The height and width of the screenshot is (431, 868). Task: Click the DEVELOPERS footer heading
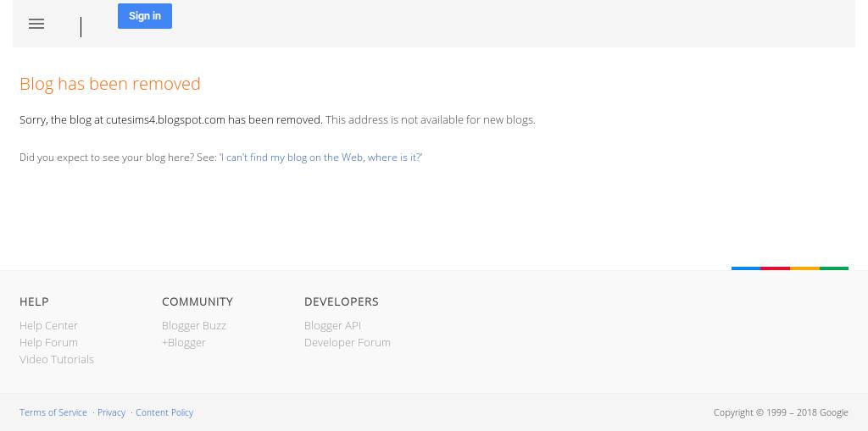[342, 301]
